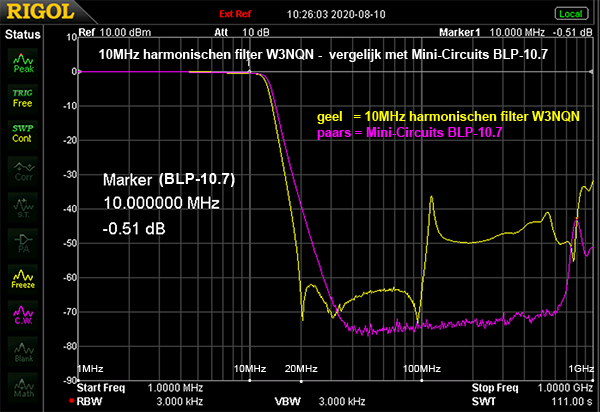This screenshot has height=412, width=600.
Task: Click the TRIG Free status icon
Action: click(23, 98)
